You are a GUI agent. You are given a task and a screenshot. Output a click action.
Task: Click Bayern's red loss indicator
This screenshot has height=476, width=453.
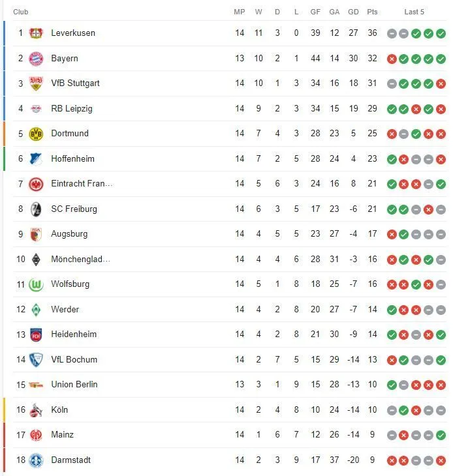[x=392, y=59]
